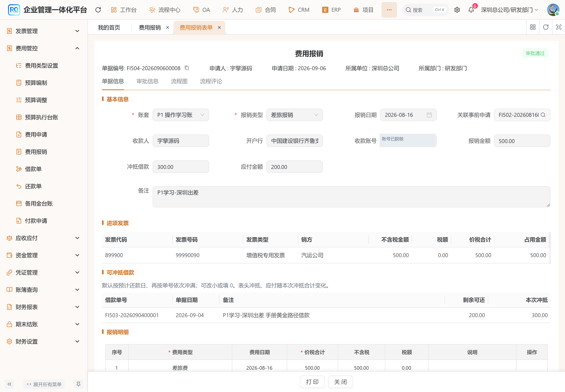Image resolution: width=565 pixels, height=392 pixels.
Task: Click the tab grid layout icon
Action: (533, 27)
